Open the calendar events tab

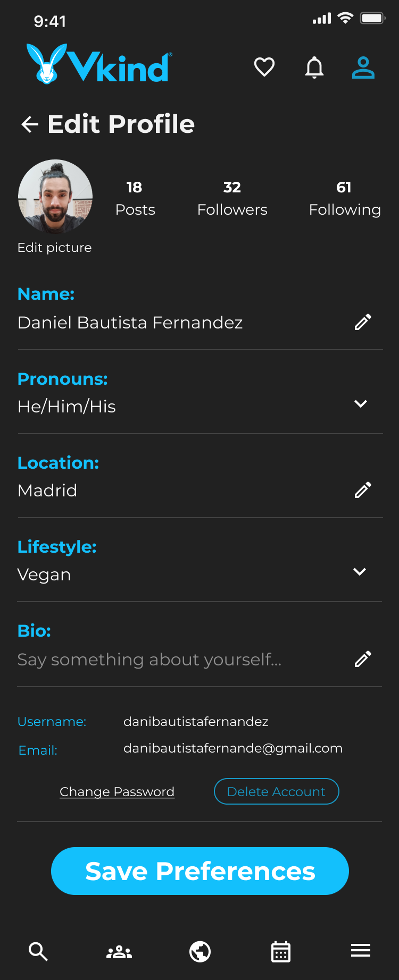coord(281,951)
